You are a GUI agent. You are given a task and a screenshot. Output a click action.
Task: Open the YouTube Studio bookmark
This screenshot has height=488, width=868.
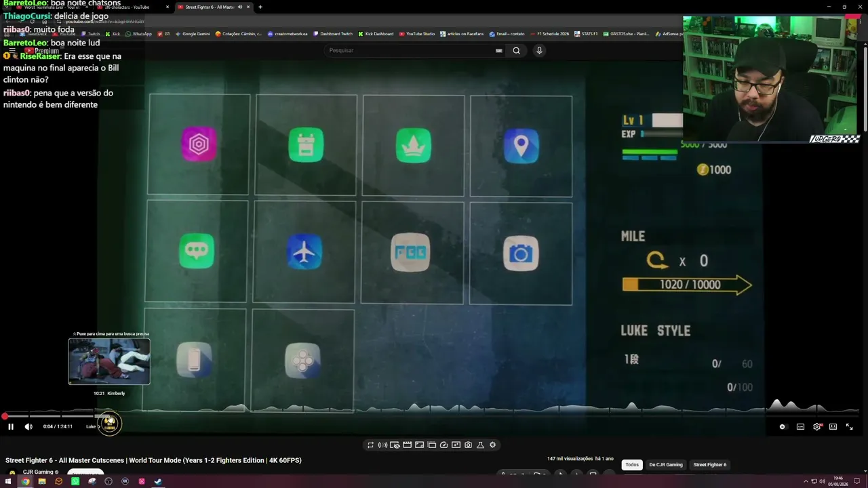pos(417,33)
